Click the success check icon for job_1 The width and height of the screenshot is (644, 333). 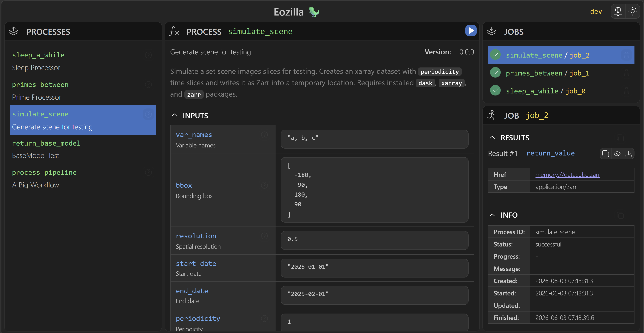pyautogui.click(x=495, y=73)
